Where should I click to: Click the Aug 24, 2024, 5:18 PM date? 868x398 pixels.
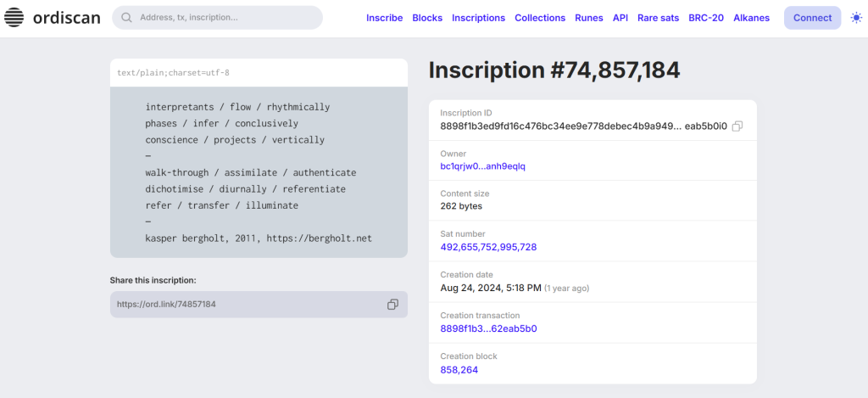[491, 288]
